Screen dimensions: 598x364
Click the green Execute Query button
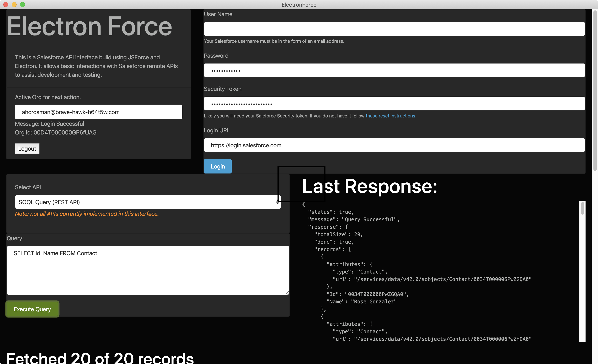pyautogui.click(x=32, y=309)
